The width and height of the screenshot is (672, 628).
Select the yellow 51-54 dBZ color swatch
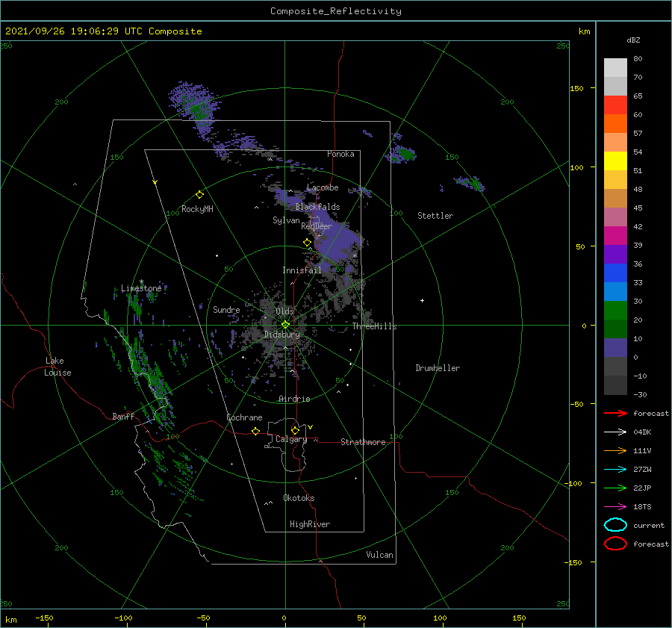615,161
